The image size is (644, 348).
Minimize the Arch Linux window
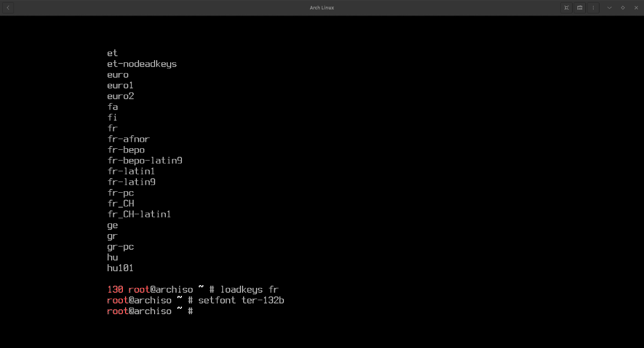pos(609,8)
